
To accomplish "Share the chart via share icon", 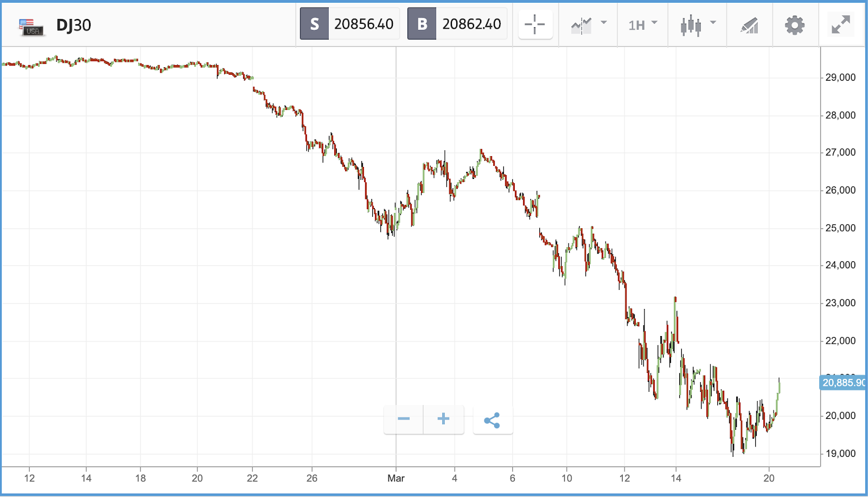I will click(492, 420).
